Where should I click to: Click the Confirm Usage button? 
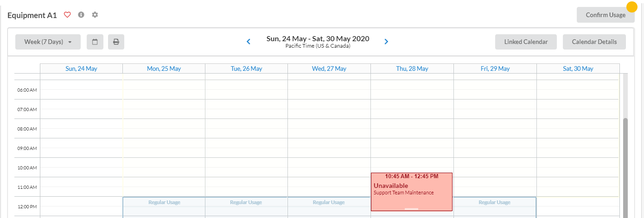(x=605, y=15)
